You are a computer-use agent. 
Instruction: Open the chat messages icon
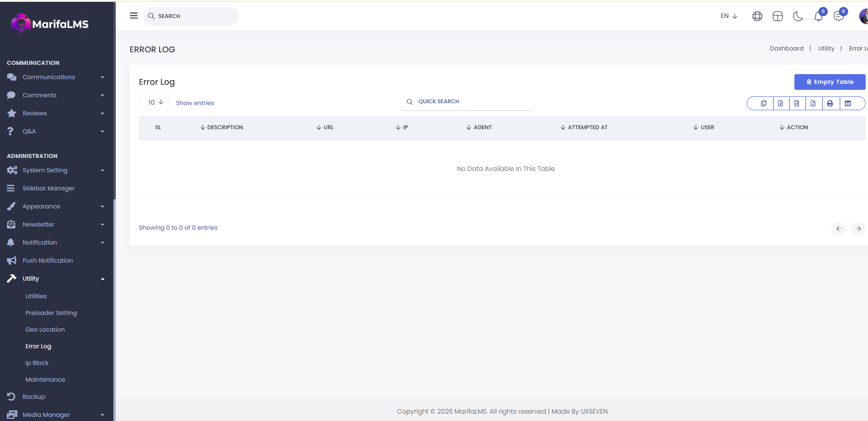point(838,16)
